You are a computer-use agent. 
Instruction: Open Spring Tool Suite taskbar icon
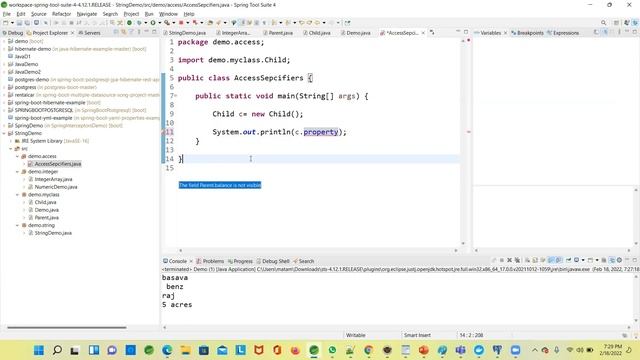[314, 350]
